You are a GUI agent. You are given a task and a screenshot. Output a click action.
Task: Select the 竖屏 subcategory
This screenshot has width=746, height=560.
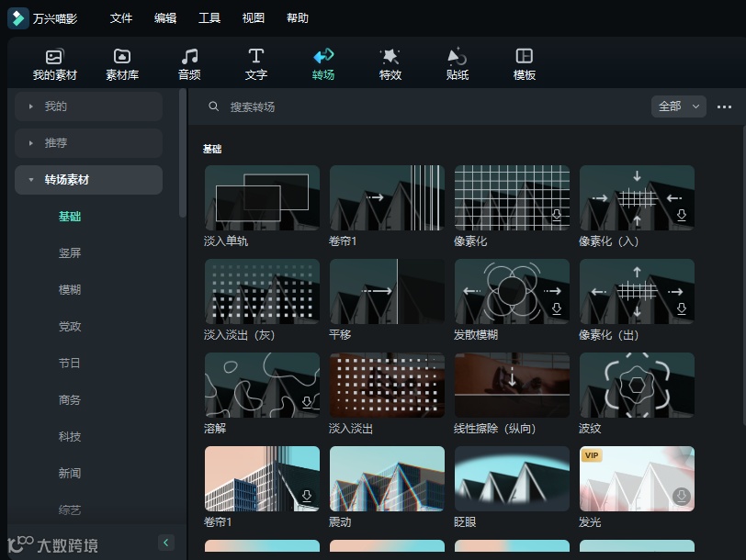coord(70,252)
